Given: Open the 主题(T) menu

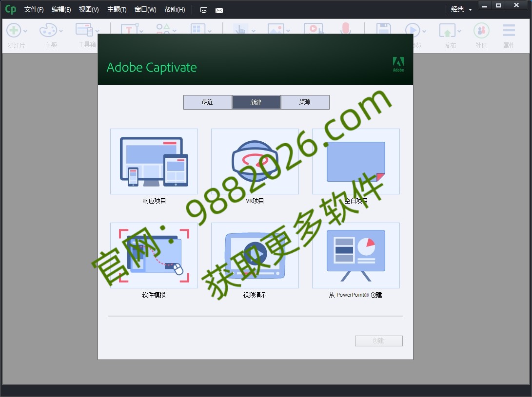Looking at the screenshot, I should 117,9.
